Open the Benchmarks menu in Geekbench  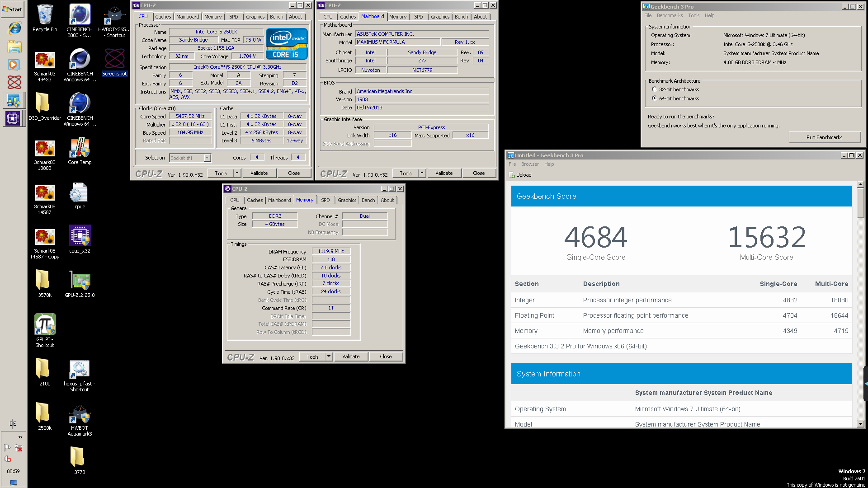[x=670, y=15]
